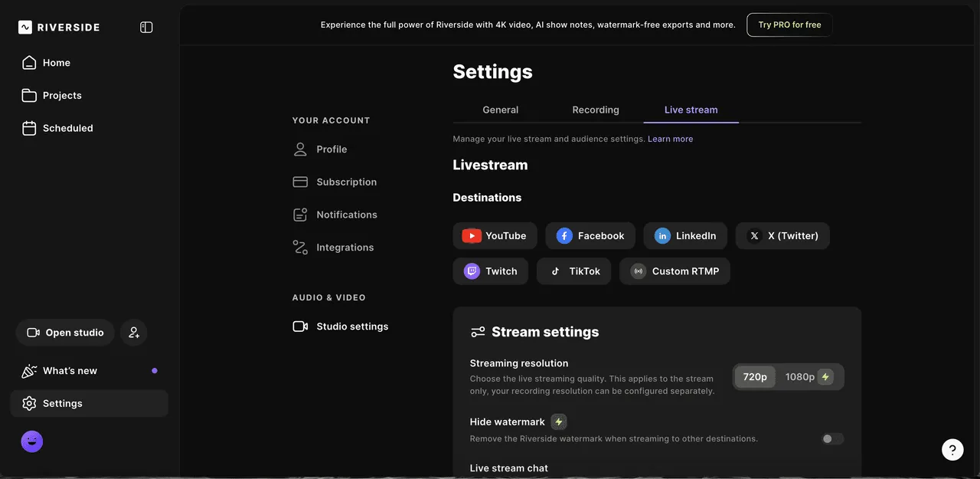The image size is (980, 479).
Task: Add LinkedIn as a destination
Action: pyautogui.click(x=685, y=236)
